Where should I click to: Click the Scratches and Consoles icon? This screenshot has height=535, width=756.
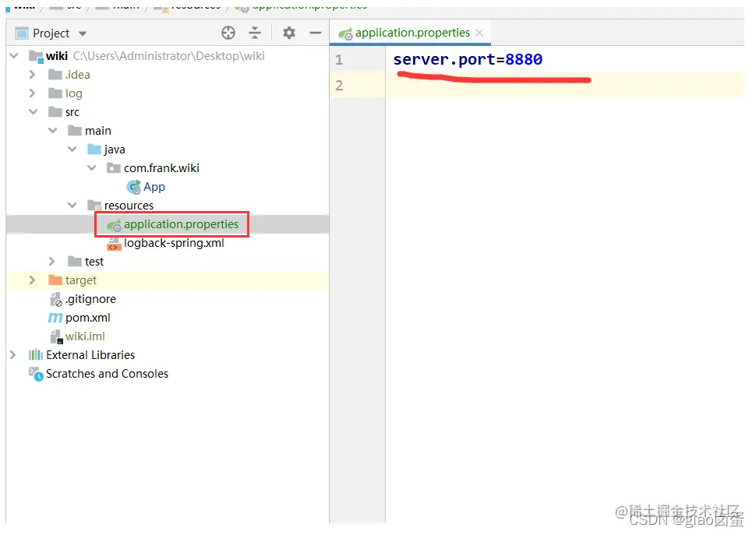click(x=36, y=374)
